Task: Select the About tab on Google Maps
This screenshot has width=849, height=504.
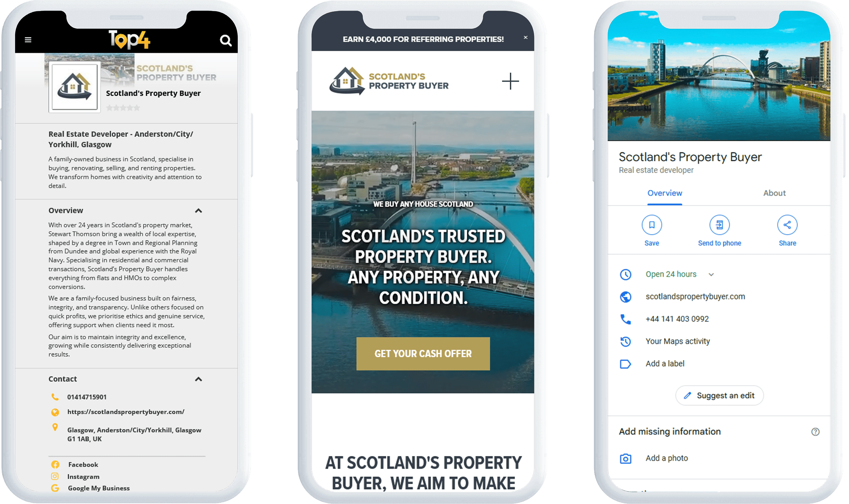Action: coord(774,193)
